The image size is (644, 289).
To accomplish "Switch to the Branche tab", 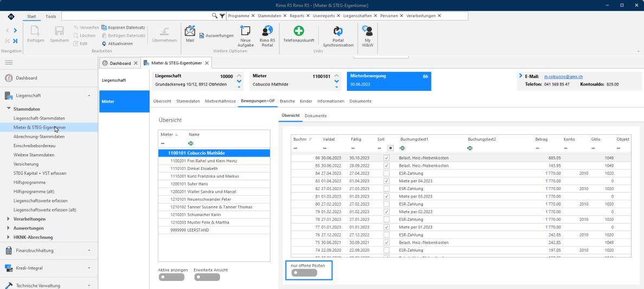I will point(287,101).
